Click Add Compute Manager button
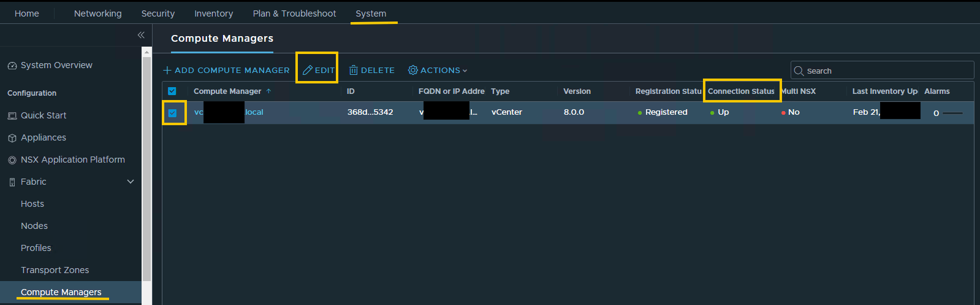 226,71
